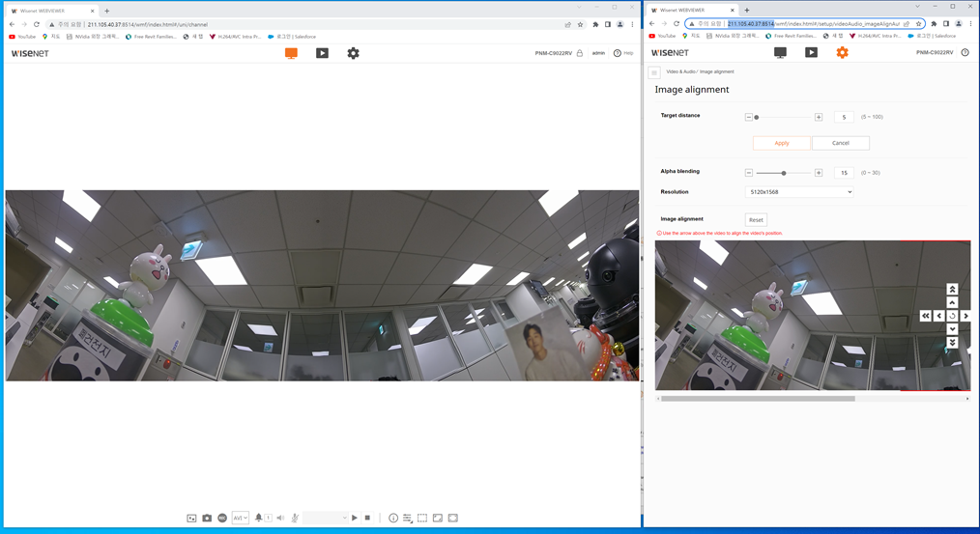Click the Target distance value field
Image resolution: width=980 pixels, height=534 pixels.
pyautogui.click(x=844, y=117)
